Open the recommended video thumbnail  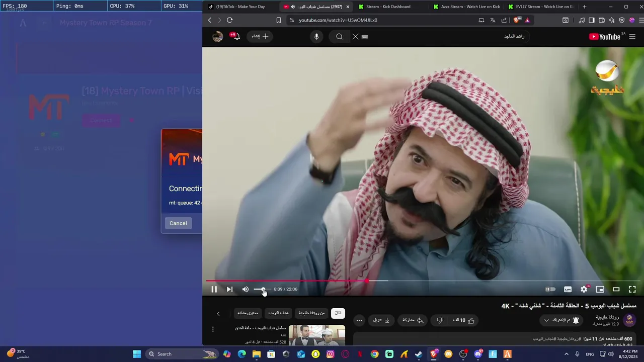(317, 335)
